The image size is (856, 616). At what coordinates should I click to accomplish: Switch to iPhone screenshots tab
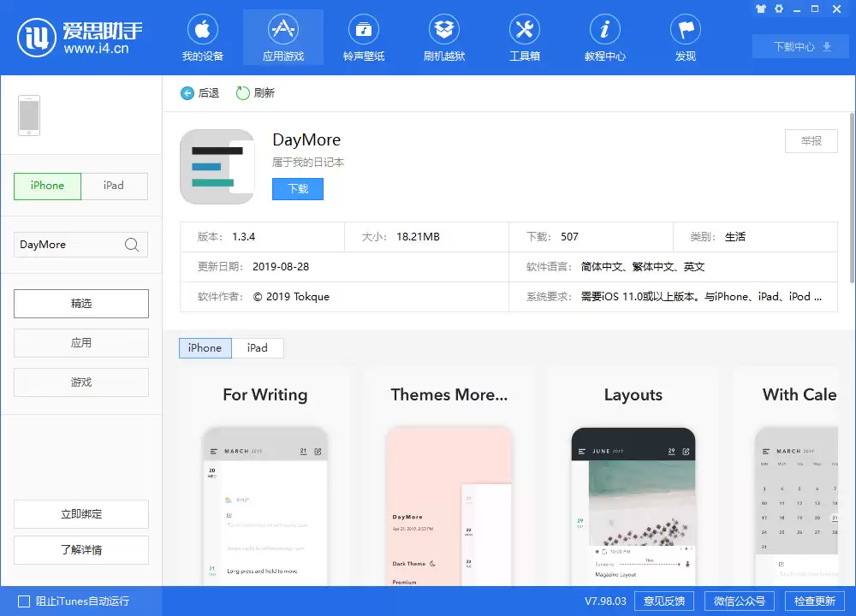pyautogui.click(x=205, y=348)
